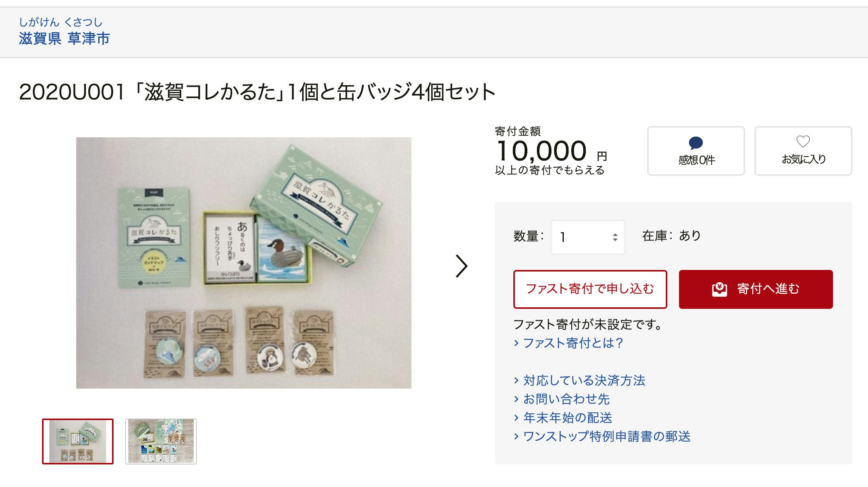This screenshot has width=868, height=487.
Task: Click the main karuta product photo
Action: tap(243, 263)
